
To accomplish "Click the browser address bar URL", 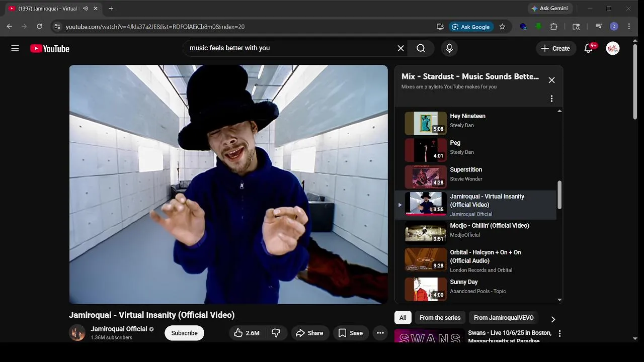I will pos(155,27).
